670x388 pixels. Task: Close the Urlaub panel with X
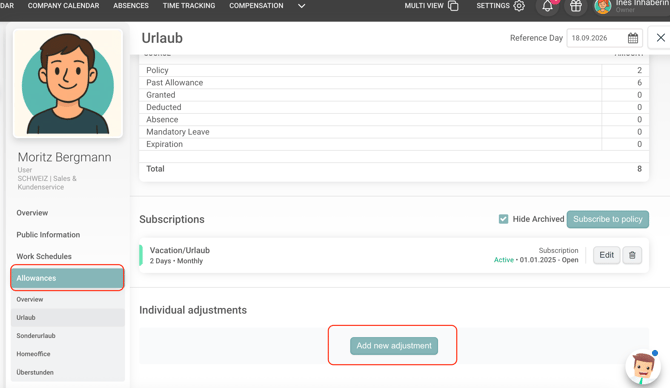[x=660, y=38]
